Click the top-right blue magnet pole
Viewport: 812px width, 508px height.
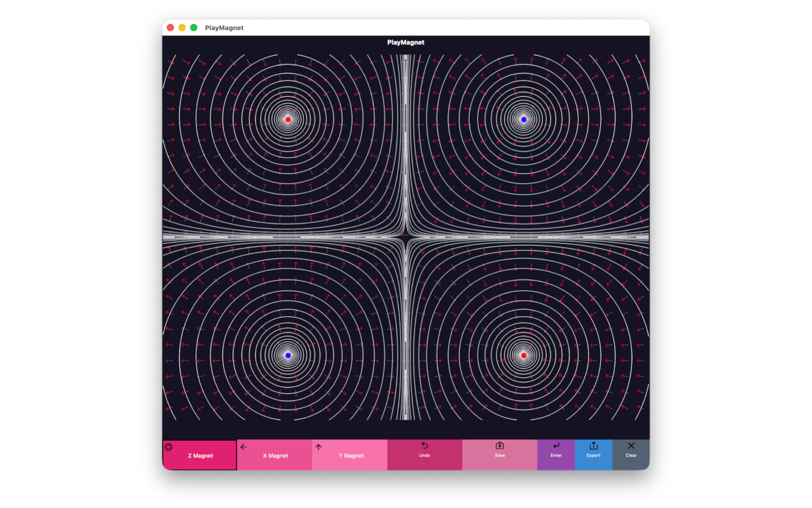coord(523,120)
